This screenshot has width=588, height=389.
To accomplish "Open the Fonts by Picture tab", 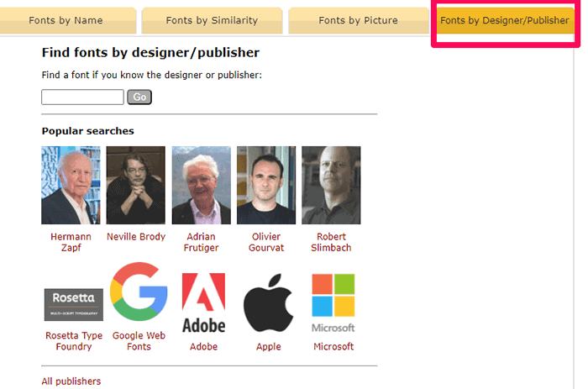I will tap(358, 20).
